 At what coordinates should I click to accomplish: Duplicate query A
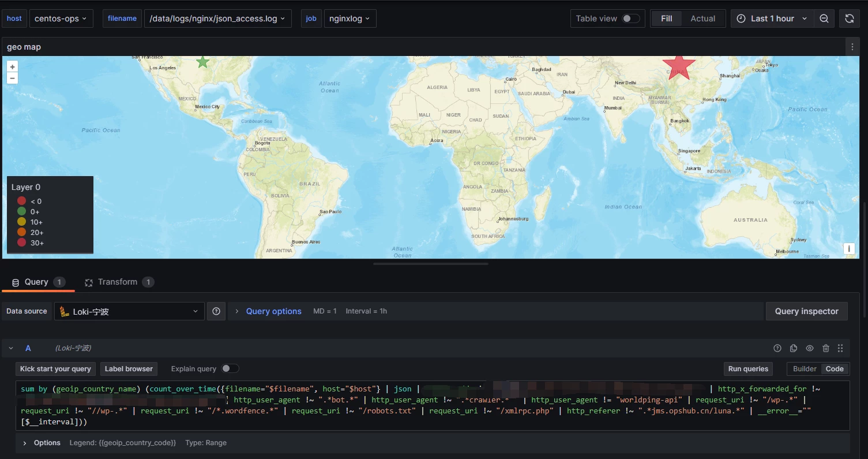(793, 348)
